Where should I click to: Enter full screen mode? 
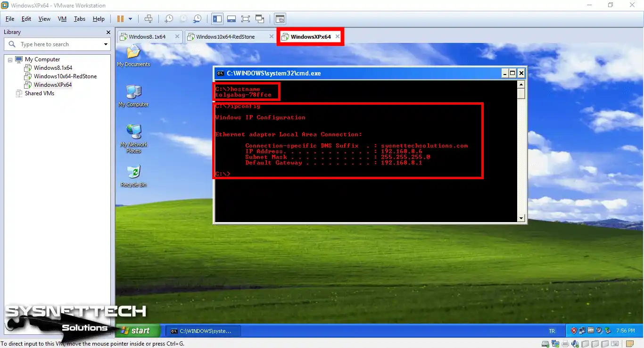tap(246, 18)
